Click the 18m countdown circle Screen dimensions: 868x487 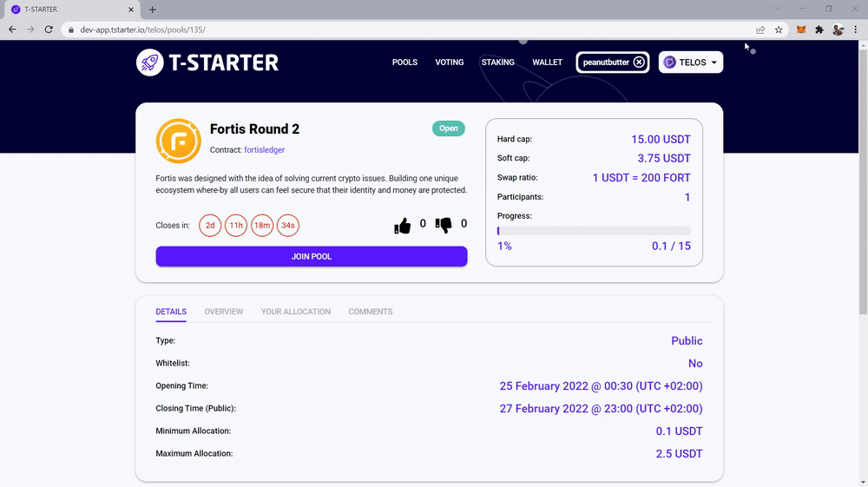pyautogui.click(x=262, y=225)
